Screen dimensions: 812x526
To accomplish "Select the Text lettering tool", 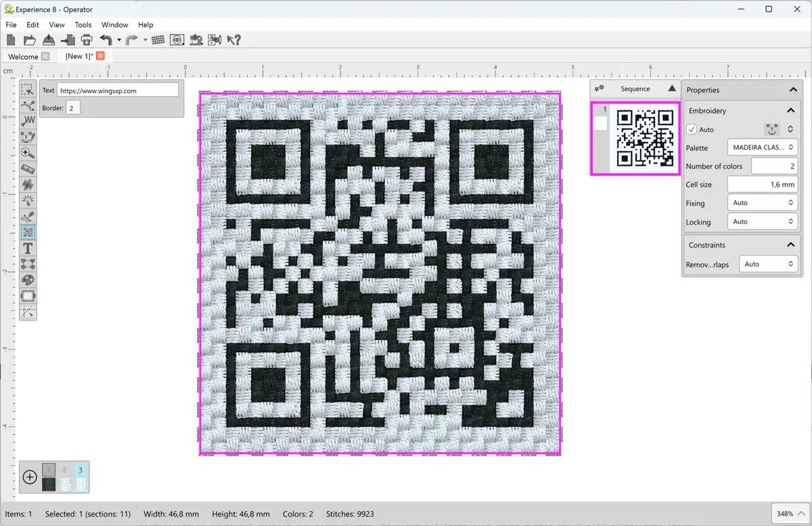I will tap(28, 248).
